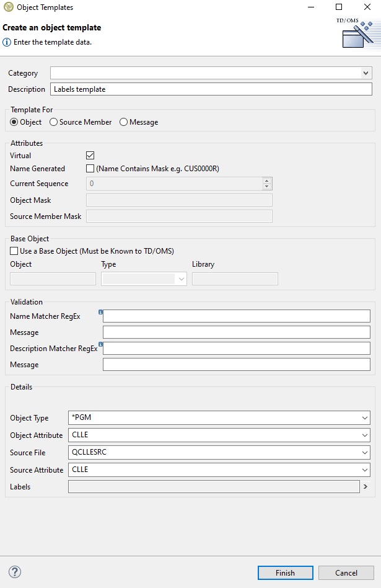Click the arrow button next to Labels

[366, 487]
